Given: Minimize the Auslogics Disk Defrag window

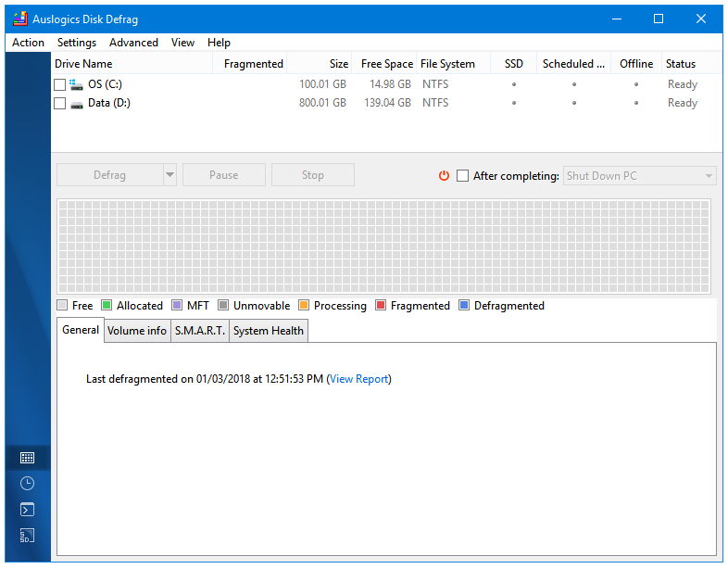Looking at the screenshot, I should [x=617, y=19].
